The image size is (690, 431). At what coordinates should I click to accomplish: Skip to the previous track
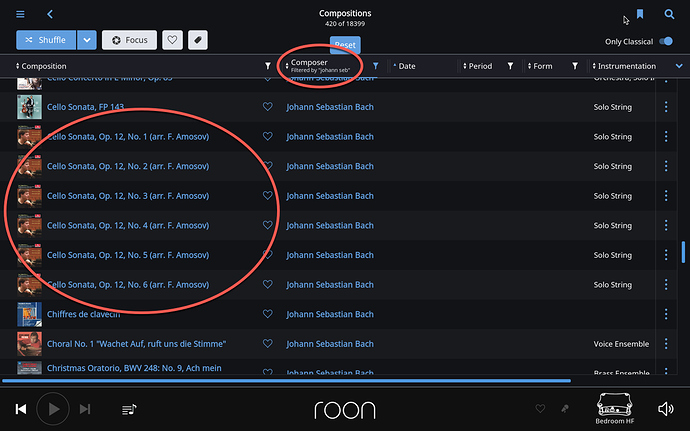pos(21,409)
